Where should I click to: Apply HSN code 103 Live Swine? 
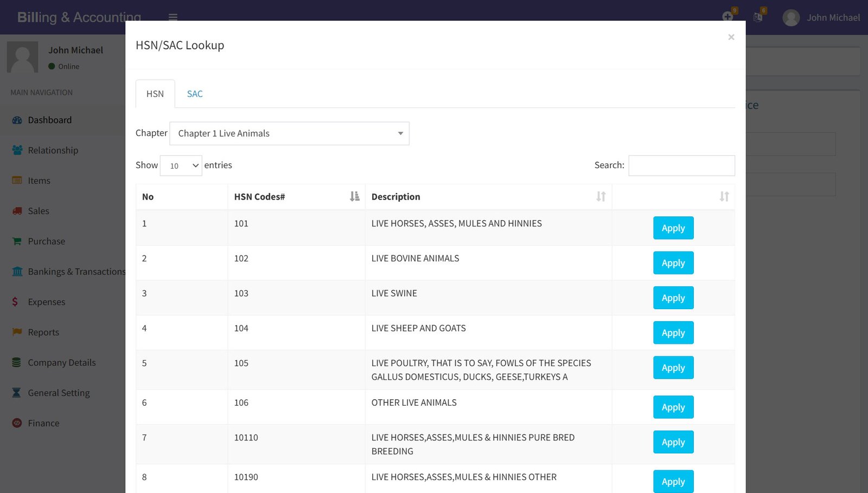pyautogui.click(x=673, y=298)
